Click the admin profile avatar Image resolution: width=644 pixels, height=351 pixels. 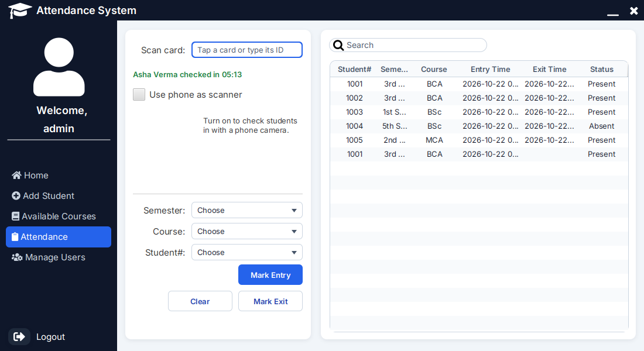click(59, 67)
